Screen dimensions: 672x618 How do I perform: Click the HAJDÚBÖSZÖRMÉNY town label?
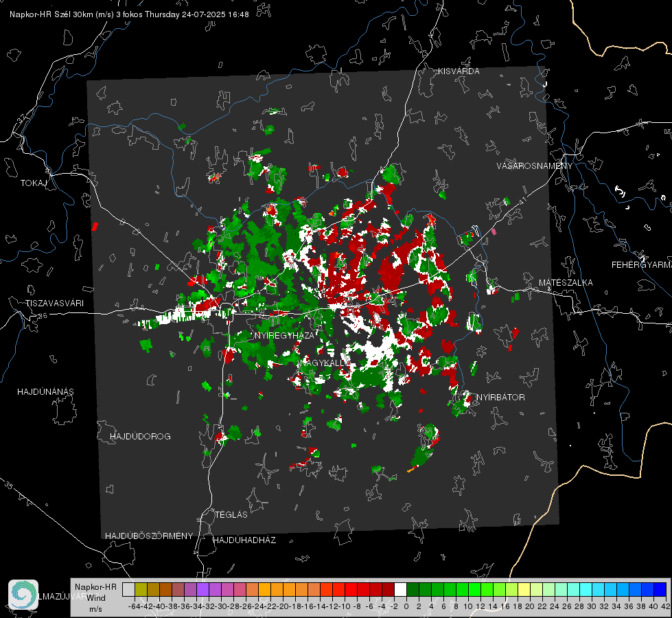149,536
